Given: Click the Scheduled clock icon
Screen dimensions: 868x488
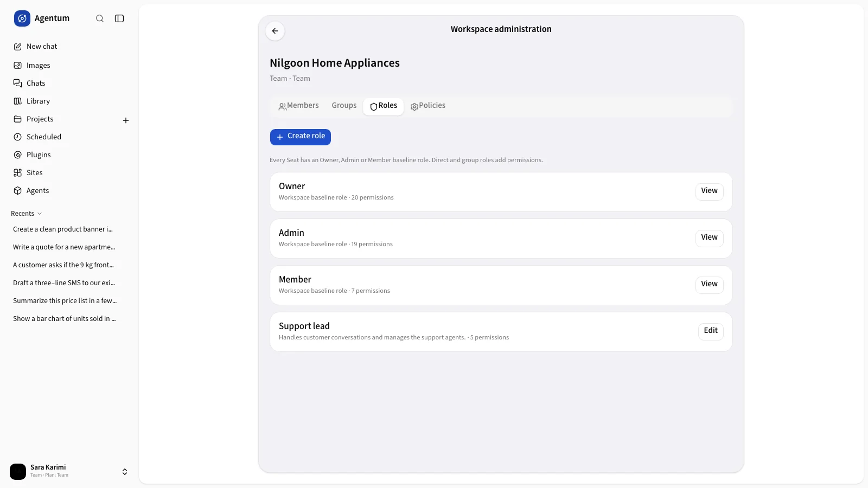Looking at the screenshot, I should tap(18, 137).
